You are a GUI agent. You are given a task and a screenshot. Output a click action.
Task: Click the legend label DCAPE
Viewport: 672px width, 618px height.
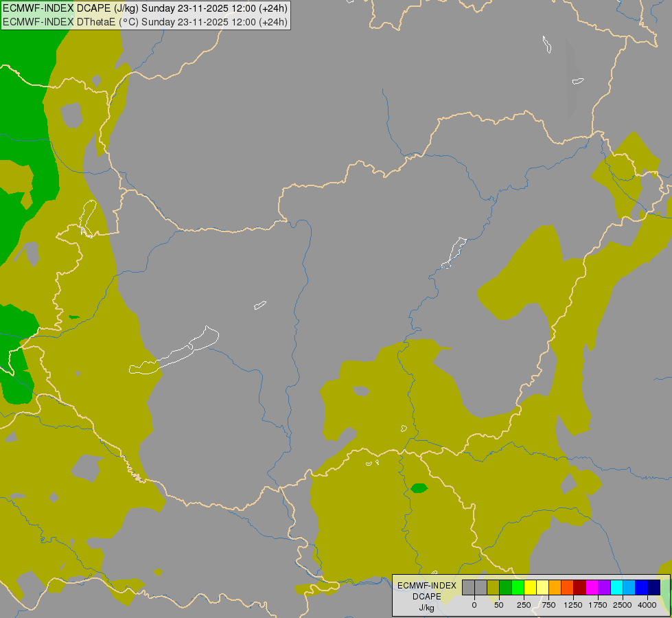[427, 597]
